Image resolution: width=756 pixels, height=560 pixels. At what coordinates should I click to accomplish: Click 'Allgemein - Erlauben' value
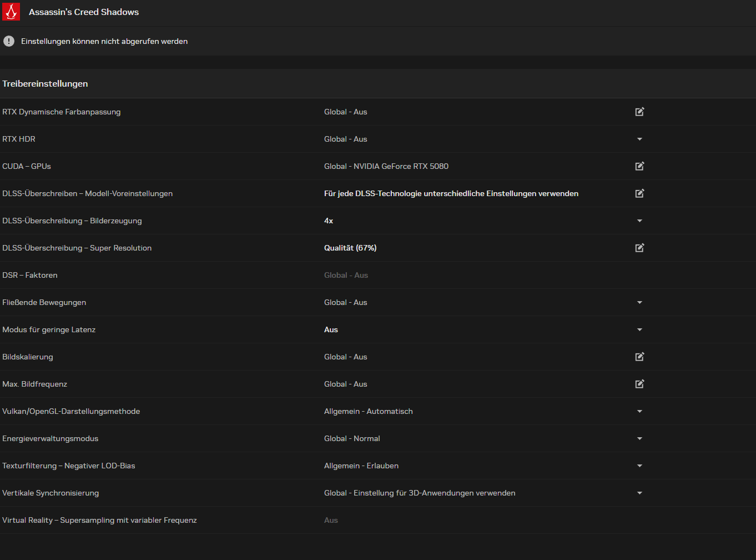(x=361, y=466)
